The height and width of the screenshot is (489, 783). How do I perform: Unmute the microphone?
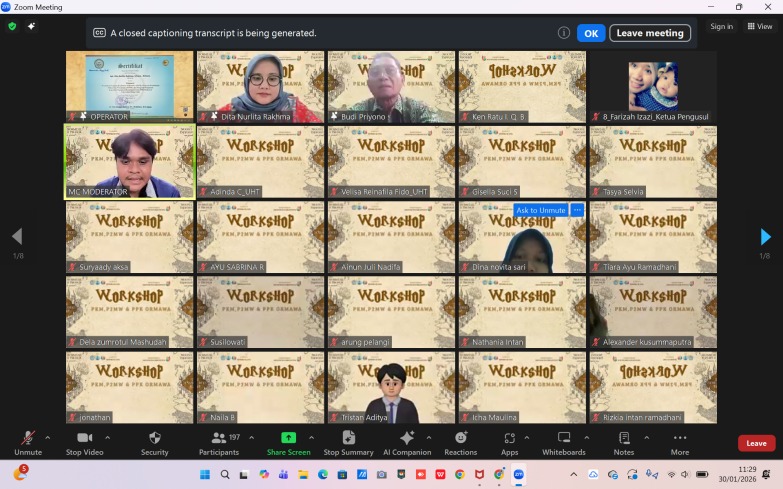coord(28,442)
